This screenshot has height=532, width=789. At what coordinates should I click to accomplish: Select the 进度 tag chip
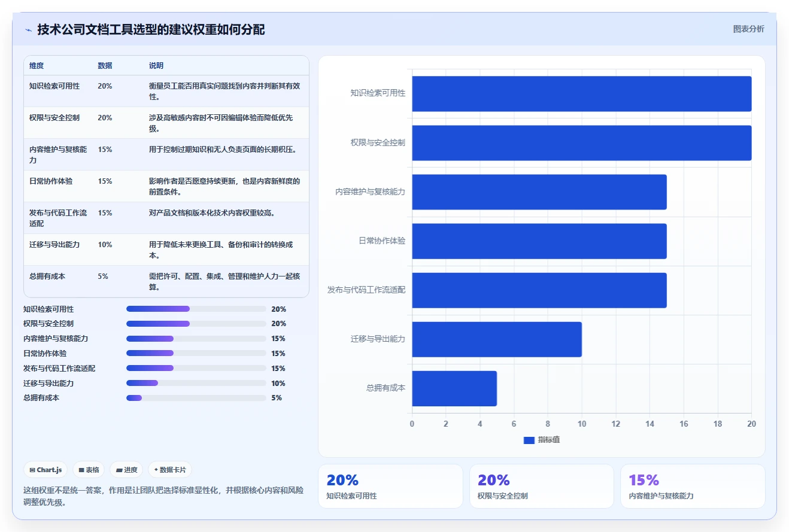(x=126, y=470)
